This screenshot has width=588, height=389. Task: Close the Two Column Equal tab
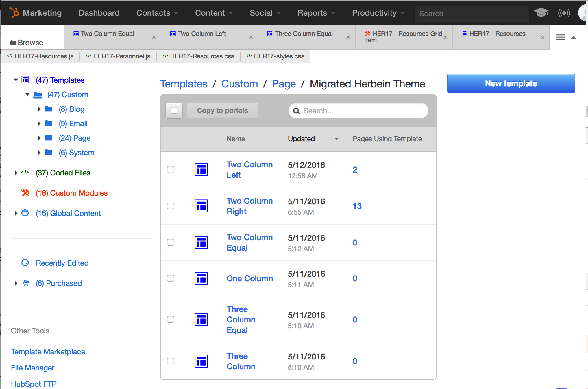tap(154, 37)
